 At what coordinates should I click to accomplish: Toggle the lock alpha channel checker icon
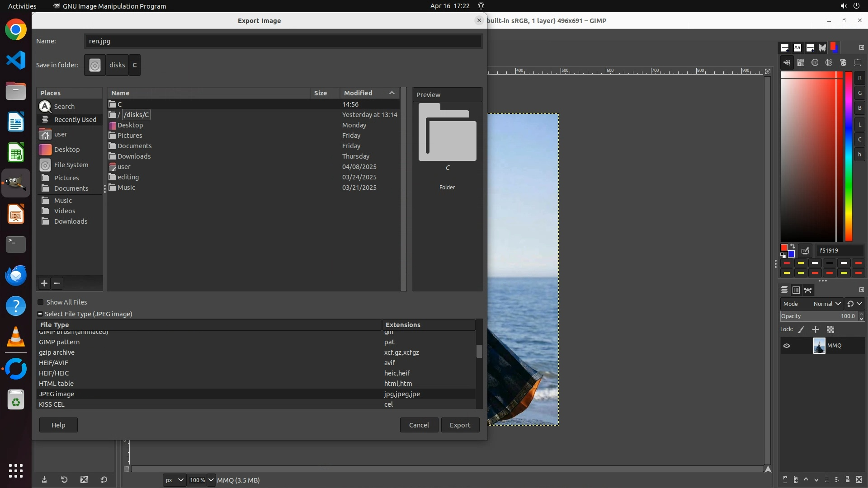[x=830, y=330]
